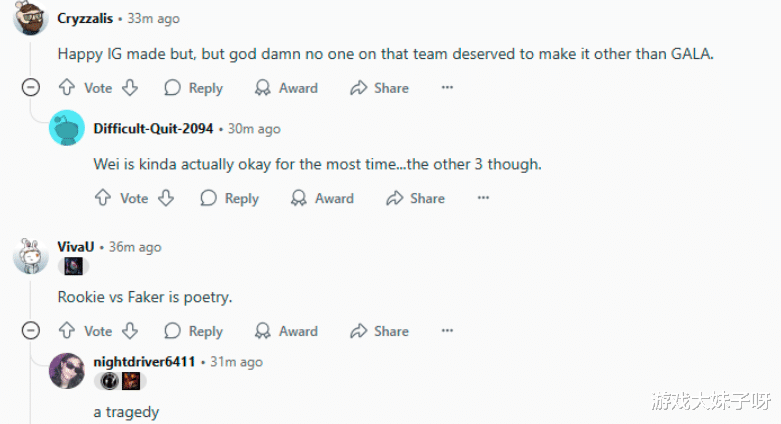This screenshot has height=424, width=781.
Task: Share Difficult-Quit-2094's reply
Action: tap(415, 198)
